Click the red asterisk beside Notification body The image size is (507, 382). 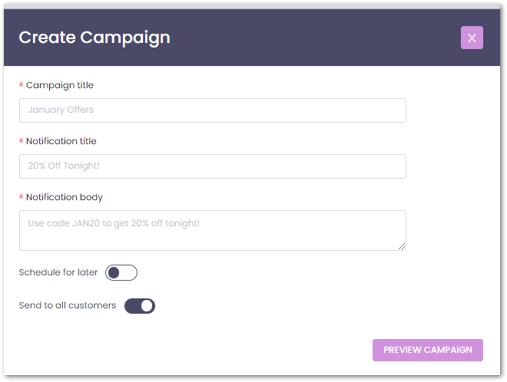21,197
